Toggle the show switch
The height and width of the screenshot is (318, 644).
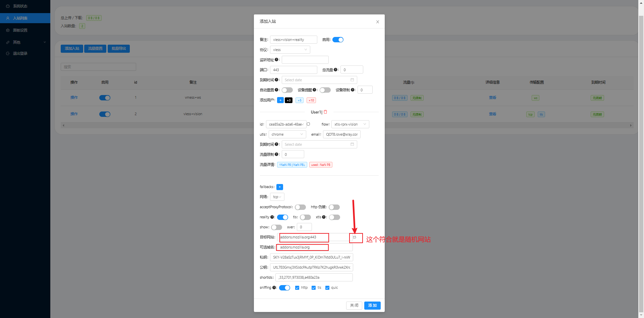[x=276, y=227]
